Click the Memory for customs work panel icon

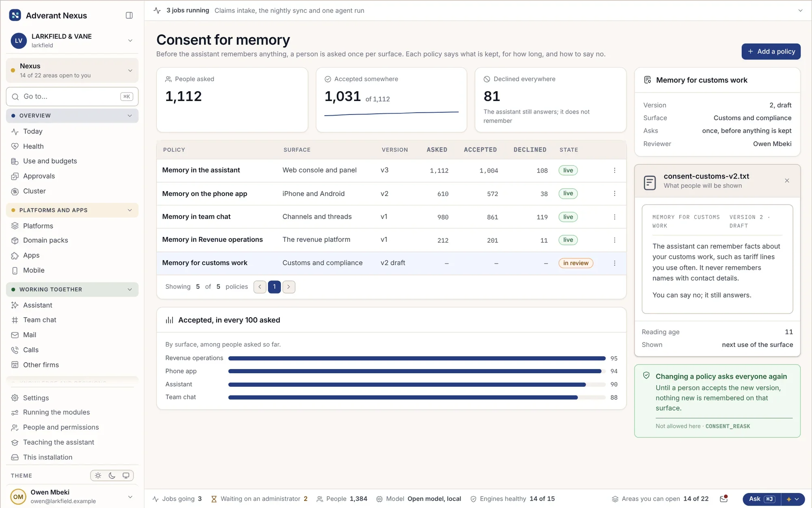point(648,80)
